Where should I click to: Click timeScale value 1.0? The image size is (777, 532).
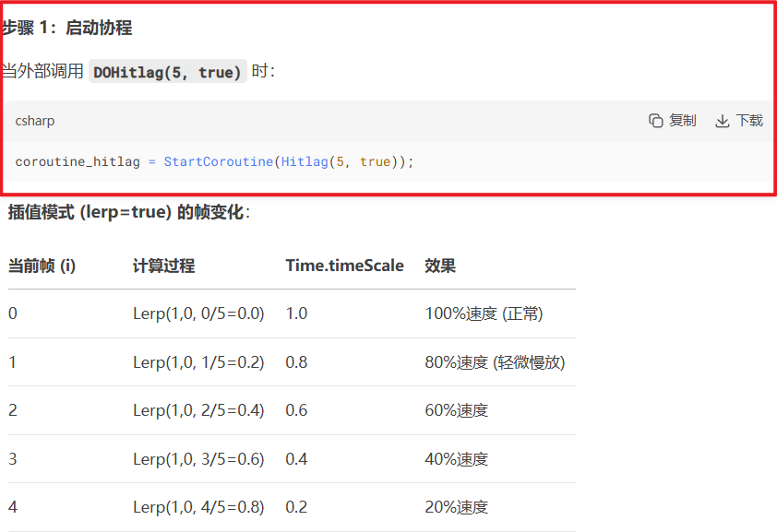pos(296,313)
